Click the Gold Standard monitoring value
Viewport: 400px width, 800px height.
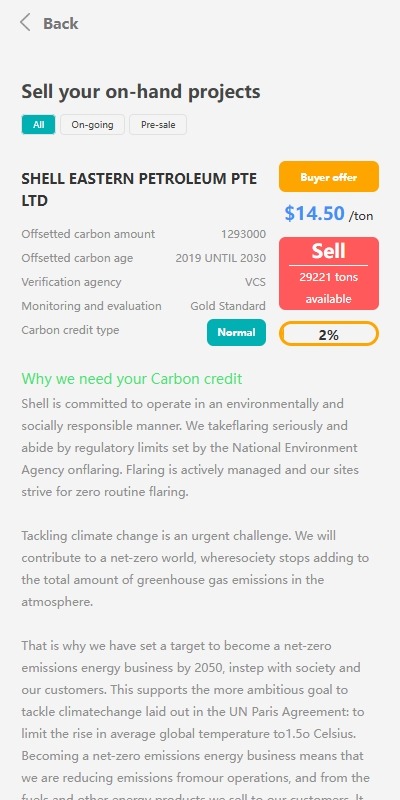tap(228, 306)
